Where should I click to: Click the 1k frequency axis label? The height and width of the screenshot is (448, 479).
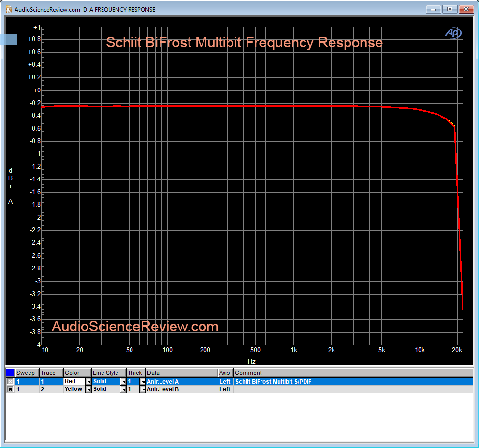pyautogui.click(x=294, y=350)
